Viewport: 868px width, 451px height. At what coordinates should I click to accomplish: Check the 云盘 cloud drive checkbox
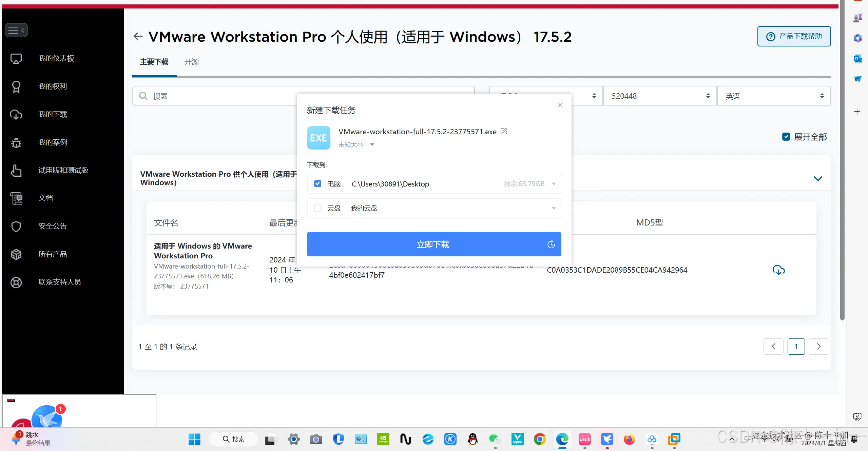point(317,208)
